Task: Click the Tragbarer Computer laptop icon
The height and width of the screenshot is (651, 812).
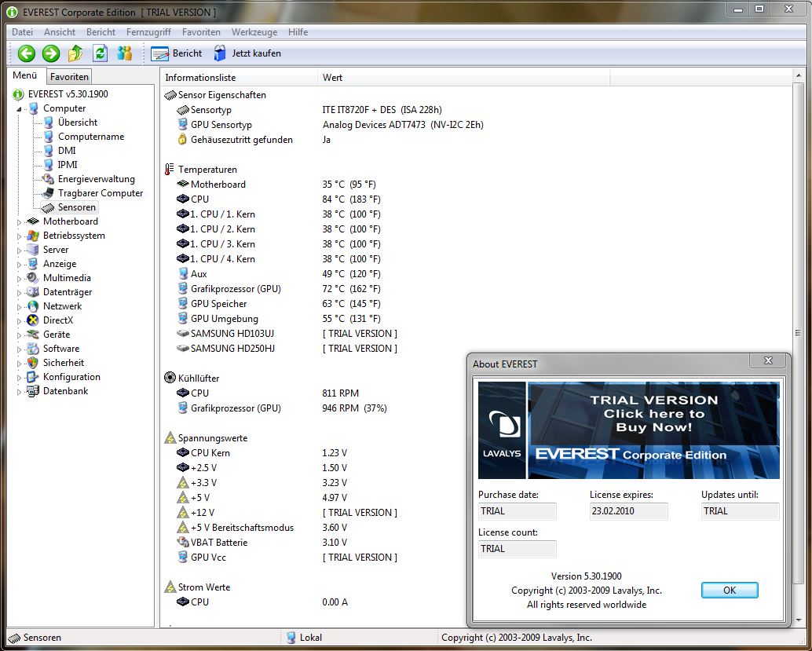Action: coord(48,193)
